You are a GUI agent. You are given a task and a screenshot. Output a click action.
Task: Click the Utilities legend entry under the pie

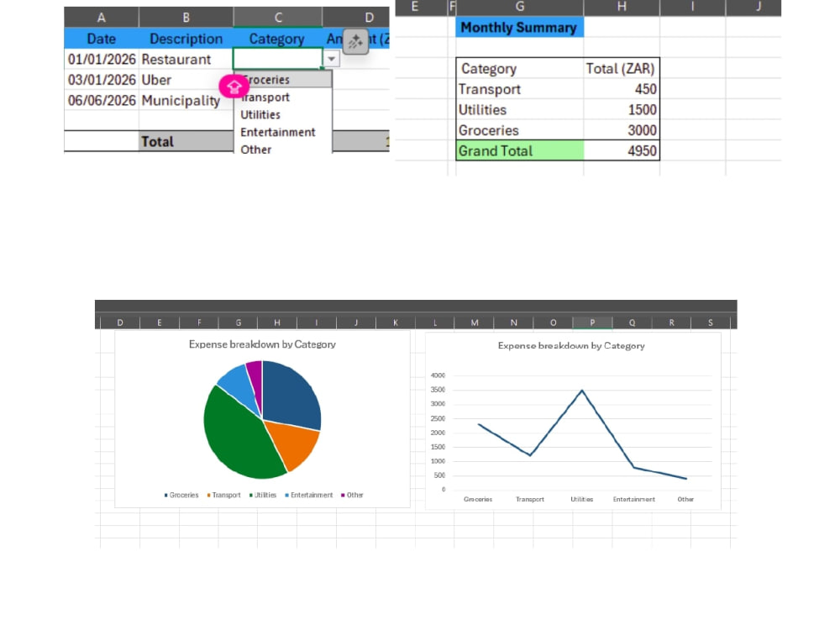(262, 495)
